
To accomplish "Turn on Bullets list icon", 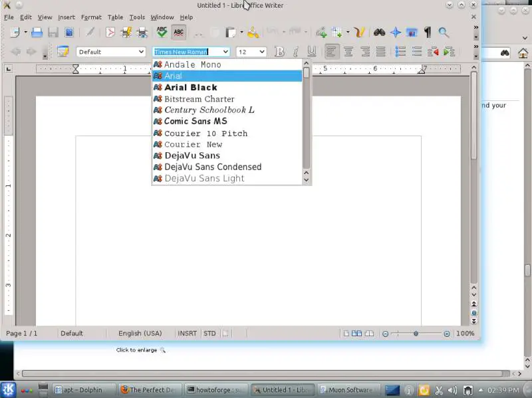I will (417, 52).
